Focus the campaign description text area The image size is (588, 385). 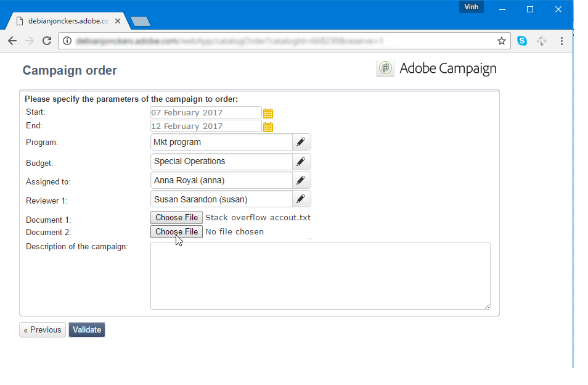(321, 276)
